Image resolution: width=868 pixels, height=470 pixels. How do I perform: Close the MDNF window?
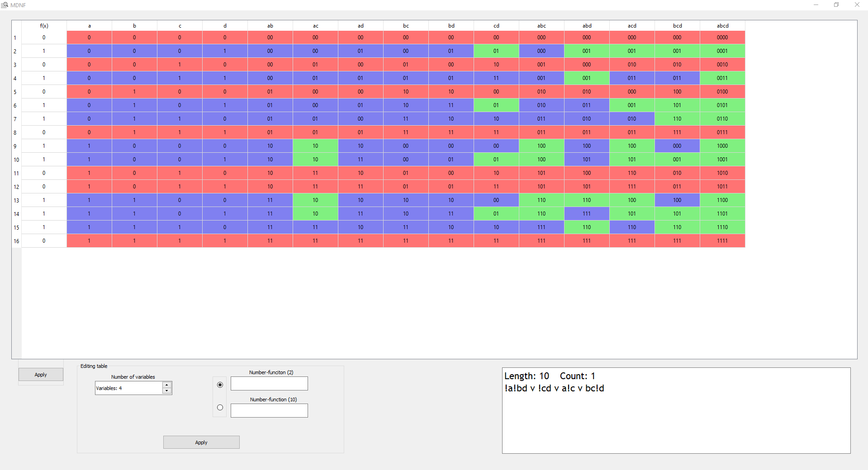point(857,5)
